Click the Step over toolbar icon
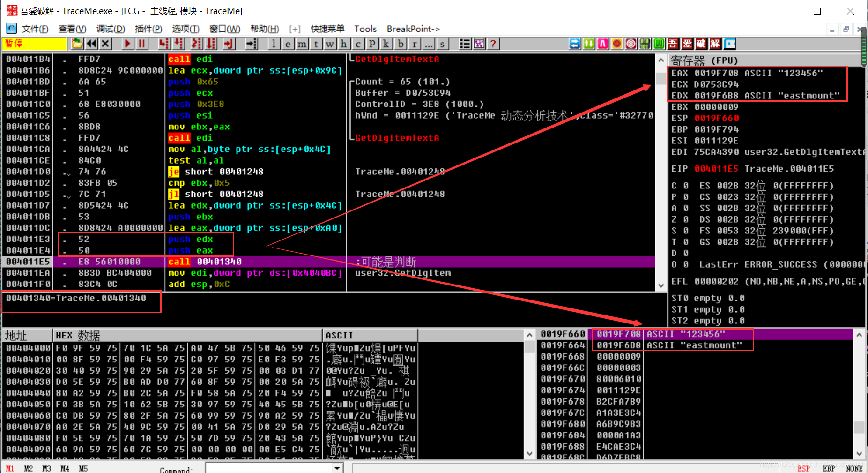This screenshot has height=473, width=868. [179, 44]
